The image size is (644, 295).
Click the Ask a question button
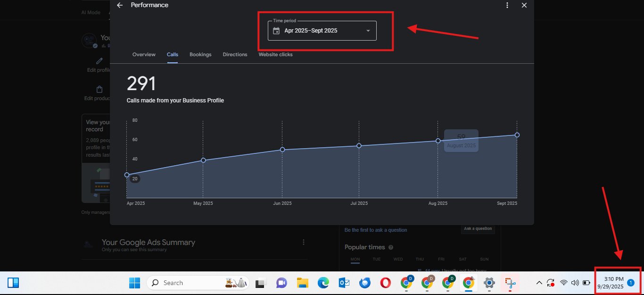coord(478,228)
